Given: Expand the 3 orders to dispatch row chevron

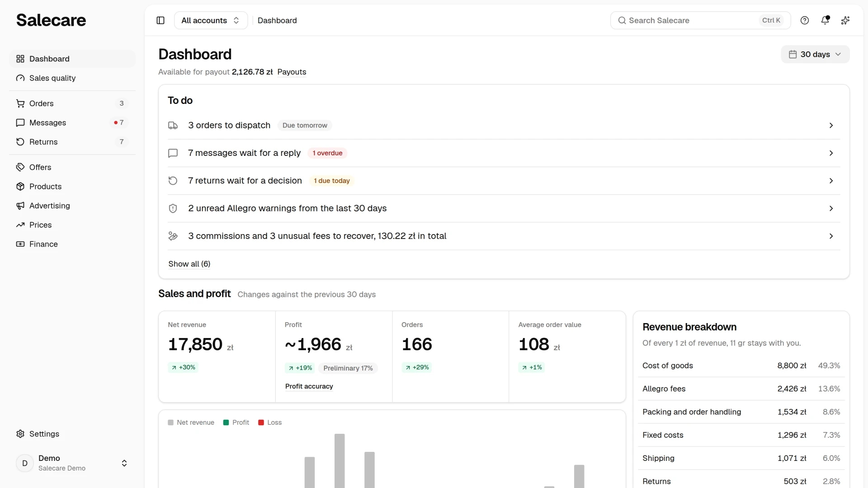Looking at the screenshot, I should click(x=831, y=126).
